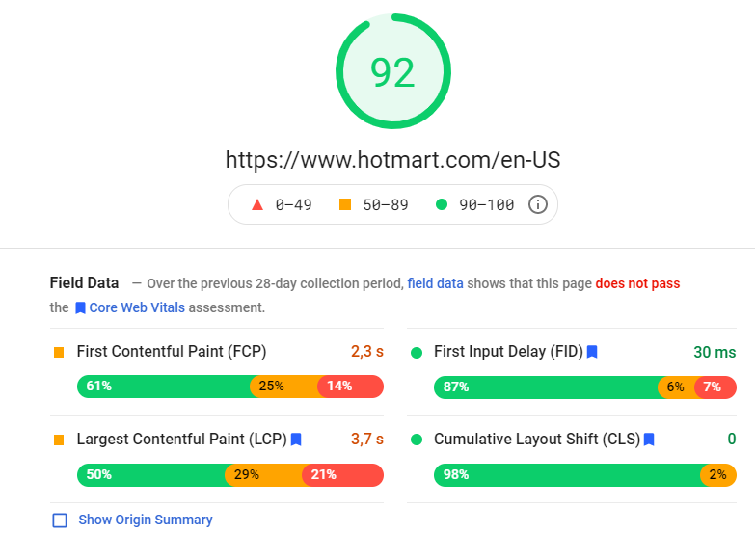Click the hotmart.com URL text
The width and height of the screenshot is (755, 560).
(x=392, y=159)
